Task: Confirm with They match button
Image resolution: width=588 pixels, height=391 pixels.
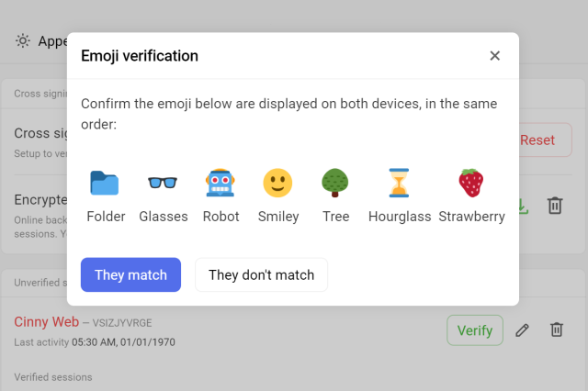Action: click(x=130, y=274)
